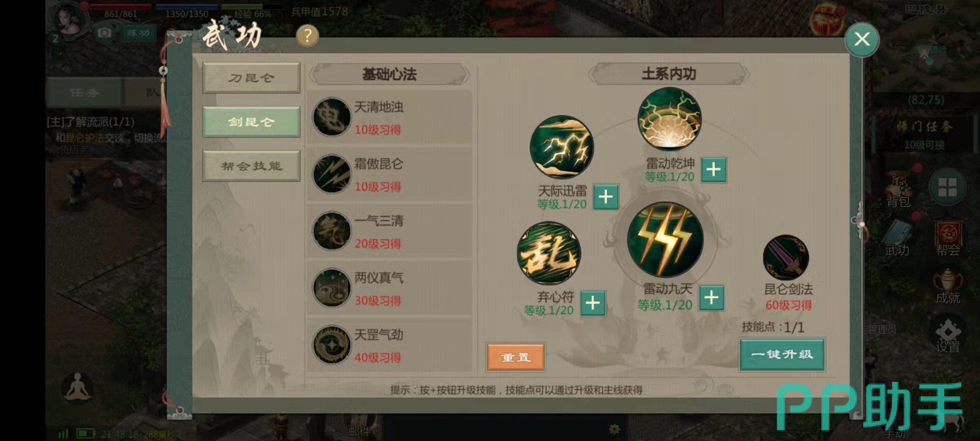Screen dimensions: 980x441
Task: Click the orange 重置 reset button
Action: point(516,357)
